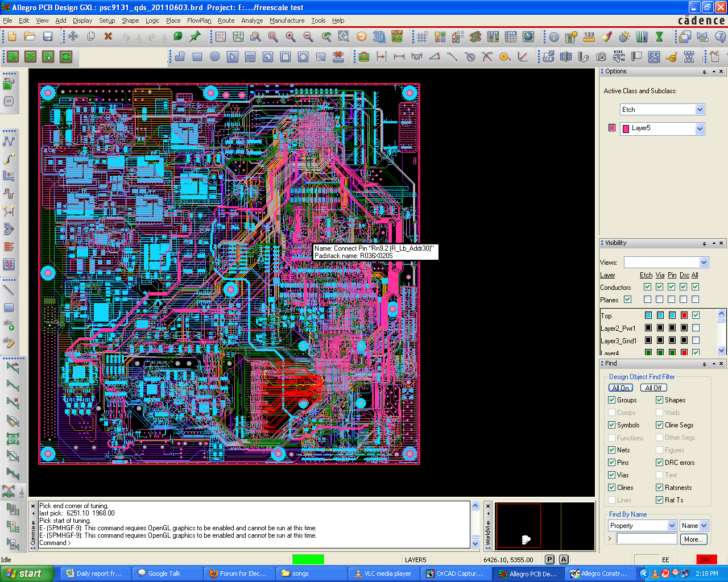Click the New file icon

13,37
